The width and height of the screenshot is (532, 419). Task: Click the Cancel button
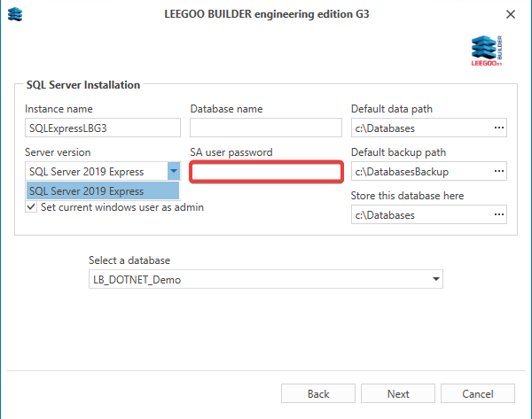coord(478,393)
